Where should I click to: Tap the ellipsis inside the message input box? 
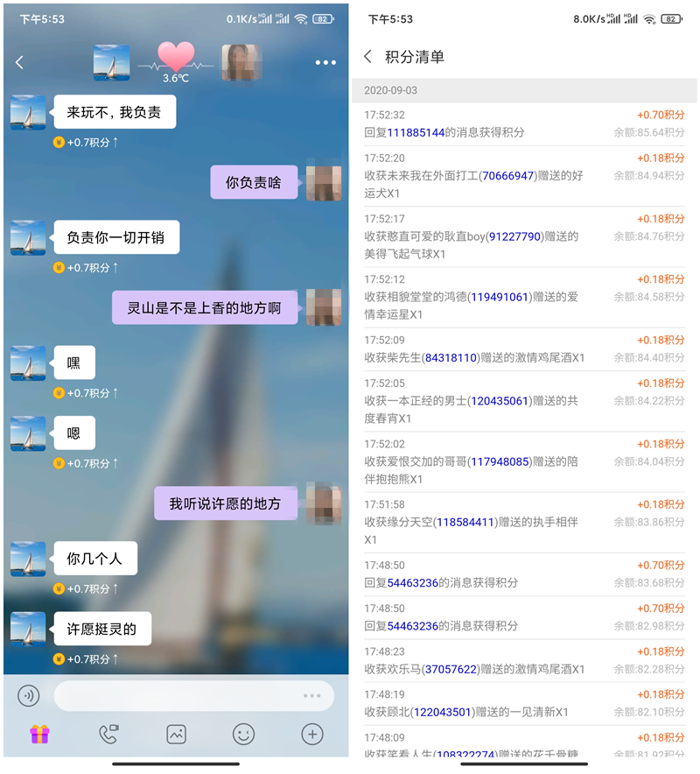311,694
